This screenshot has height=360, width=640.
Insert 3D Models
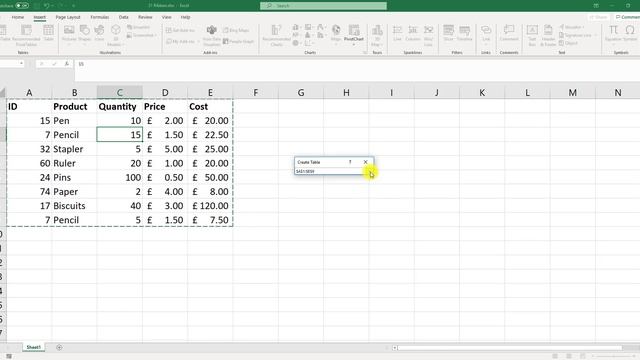116,35
